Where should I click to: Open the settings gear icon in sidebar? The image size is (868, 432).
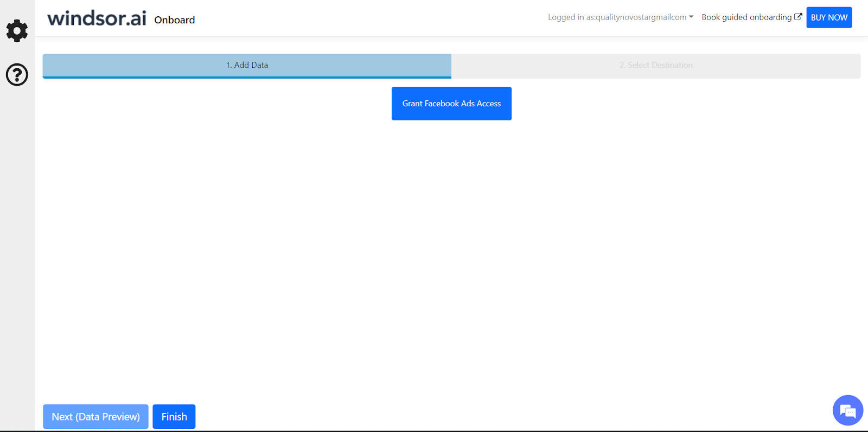point(17,31)
